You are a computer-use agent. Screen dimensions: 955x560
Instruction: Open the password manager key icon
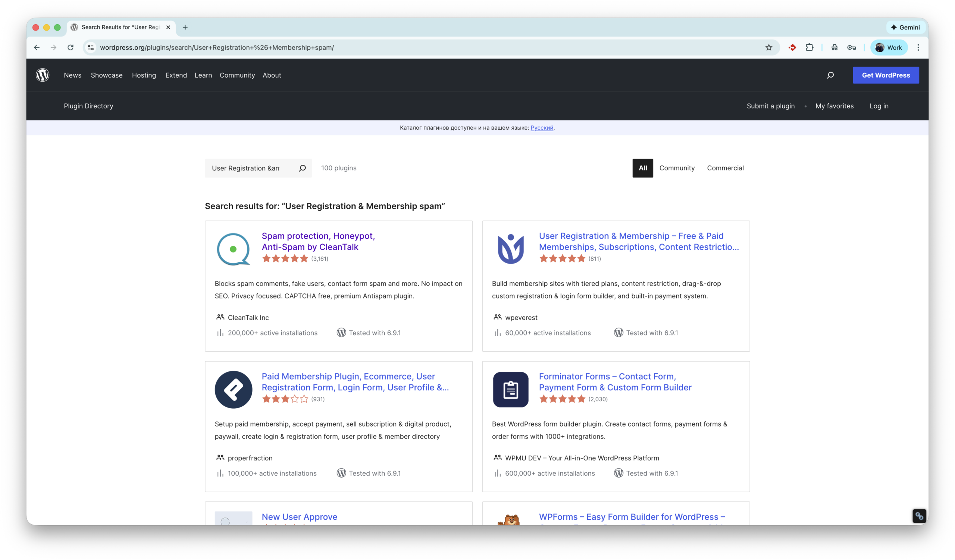point(852,47)
